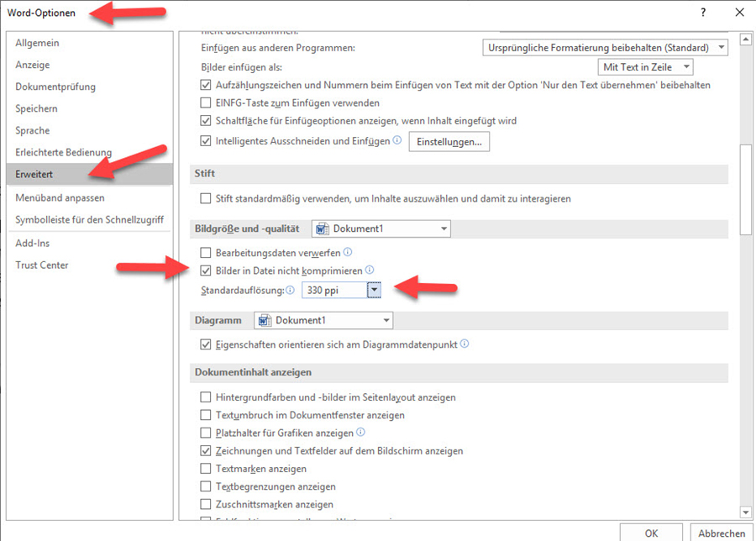Screen dimensions: 756x541
Task: Click scrollbar up arrow in options pane
Action: pyautogui.click(x=746, y=39)
